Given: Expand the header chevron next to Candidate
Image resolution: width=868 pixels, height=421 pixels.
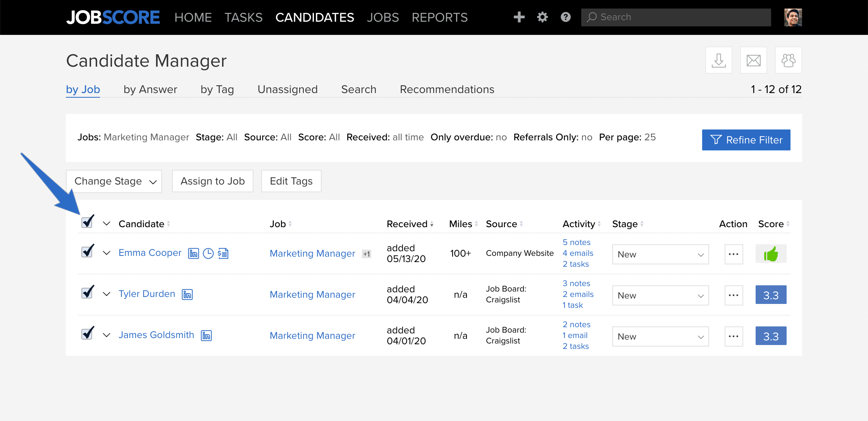Looking at the screenshot, I should 107,224.
